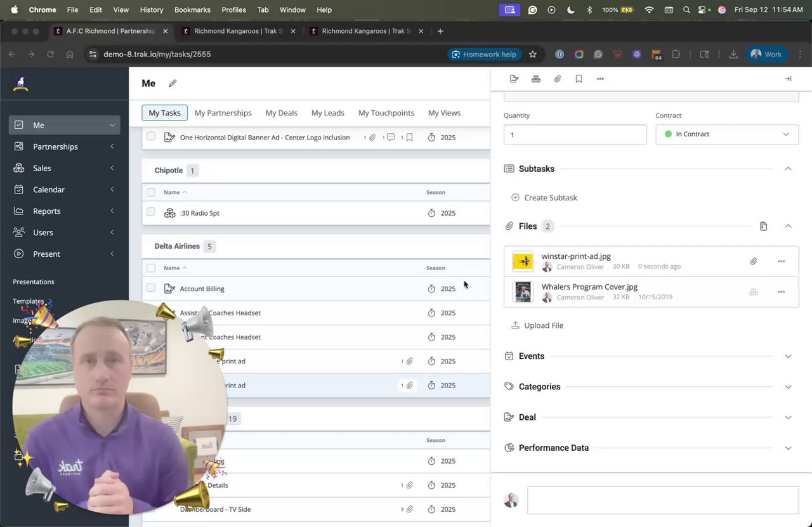The width and height of the screenshot is (812, 527).
Task: Click the bookmark icon in panel toolbar
Action: click(579, 79)
